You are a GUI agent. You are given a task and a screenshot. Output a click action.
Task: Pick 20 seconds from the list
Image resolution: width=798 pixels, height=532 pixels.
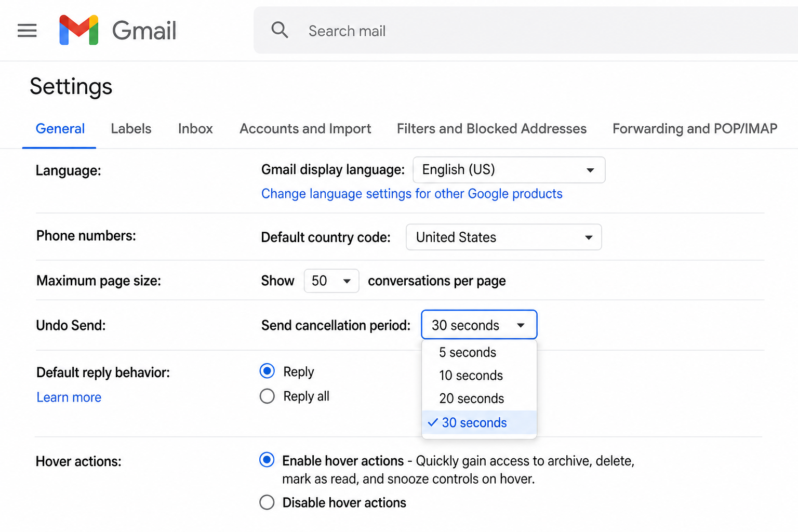(479, 398)
